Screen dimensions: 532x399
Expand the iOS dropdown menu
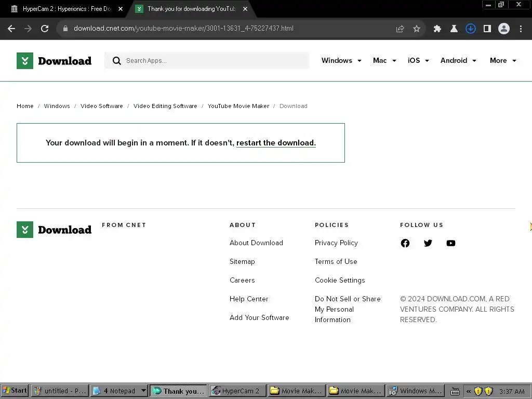pyautogui.click(x=418, y=60)
